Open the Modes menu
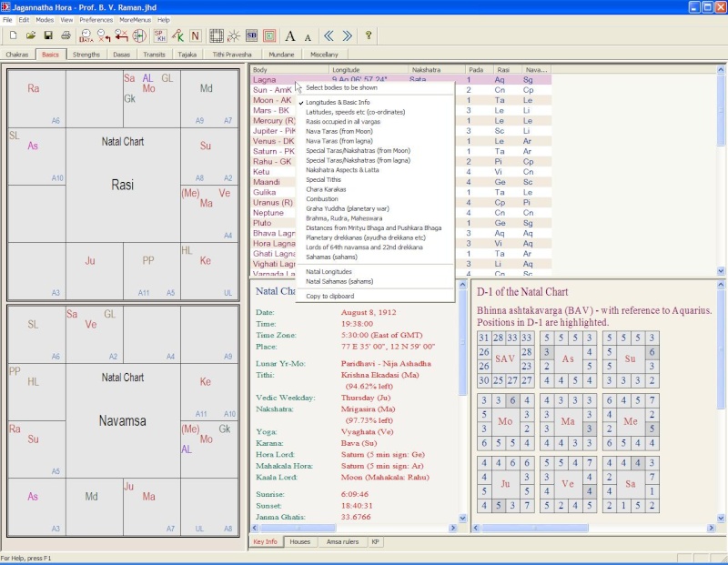The width and height of the screenshot is (728, 565). pos(45,20)
